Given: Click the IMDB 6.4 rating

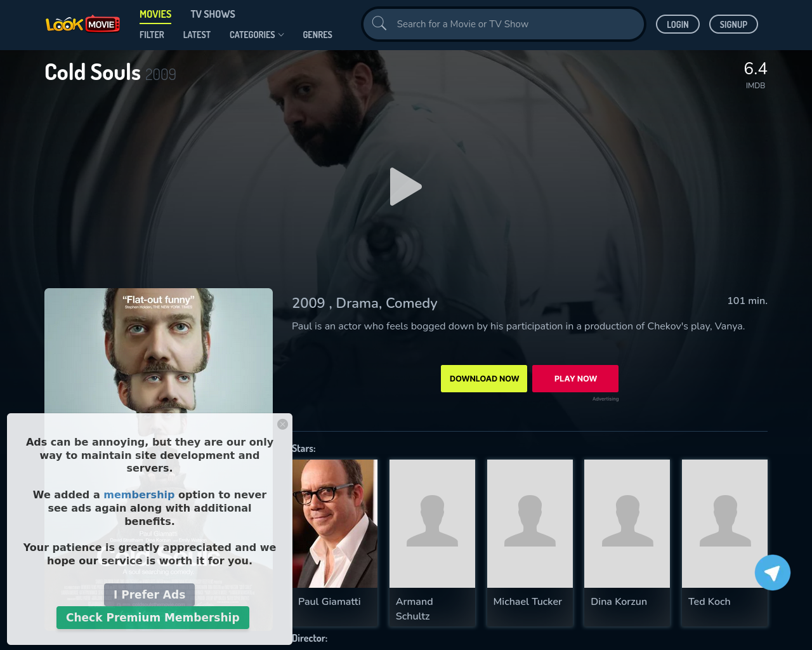Looking at the screenshot, I should tap(756, 75).
